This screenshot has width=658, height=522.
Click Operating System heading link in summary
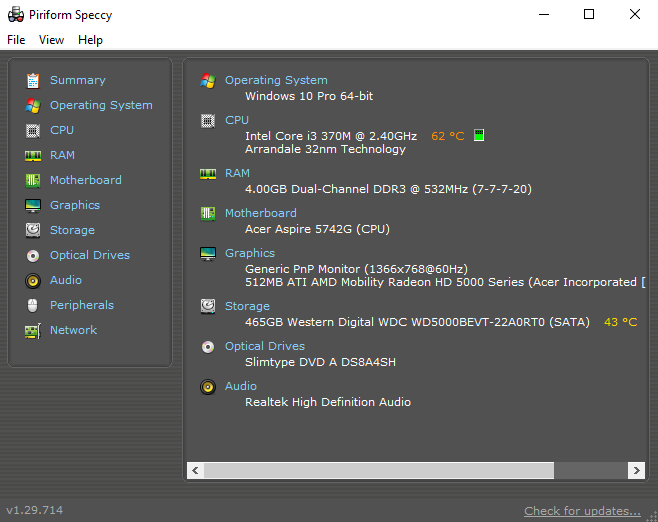[x=276, y=80]
